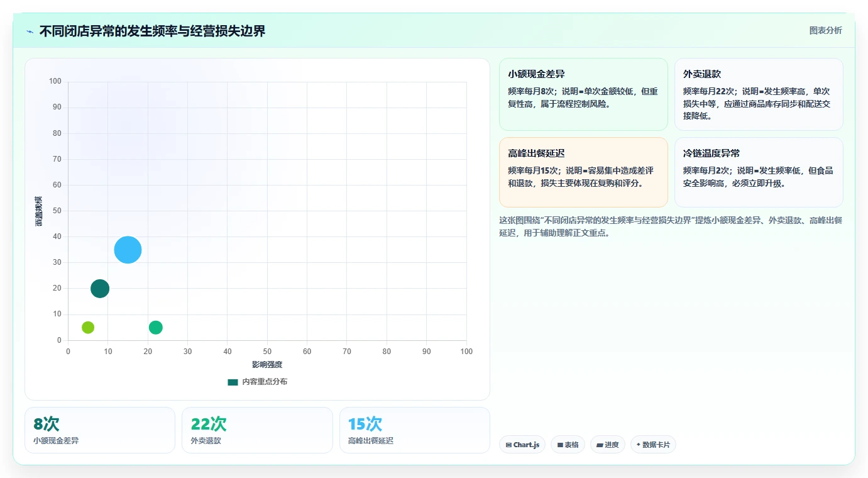
Task: Click the sparkle icon in 数据卡片 tag
Action: pos(639,445)
